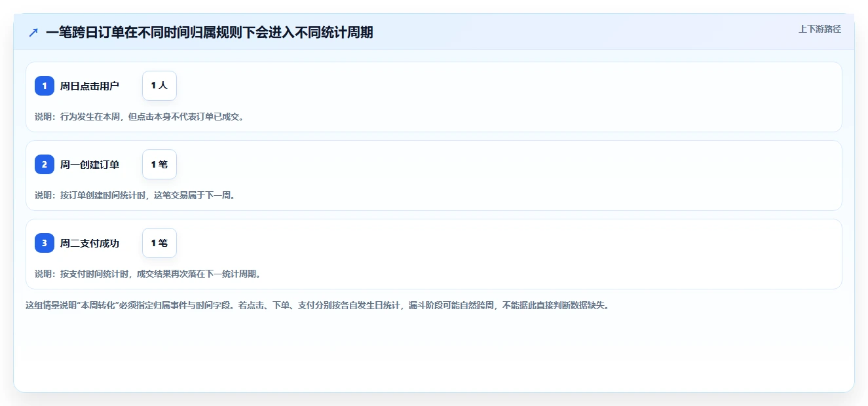This screenshot has height=406, width=868.
Task: Click the note 按订单创建时间统计时
Action: [135, 195]
